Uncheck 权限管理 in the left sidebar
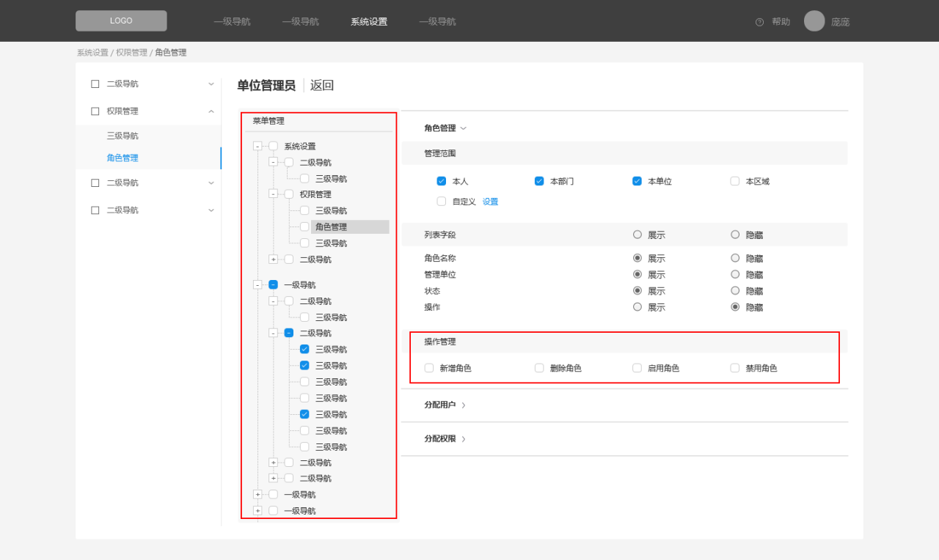 coord(94,111)
